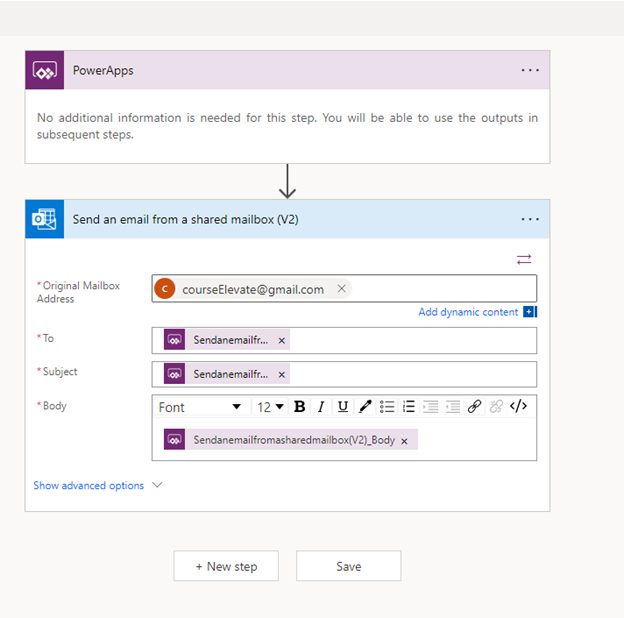
Task: Open the text highlight pen tool
Action: pyautogui.click(x=365, y=407)
